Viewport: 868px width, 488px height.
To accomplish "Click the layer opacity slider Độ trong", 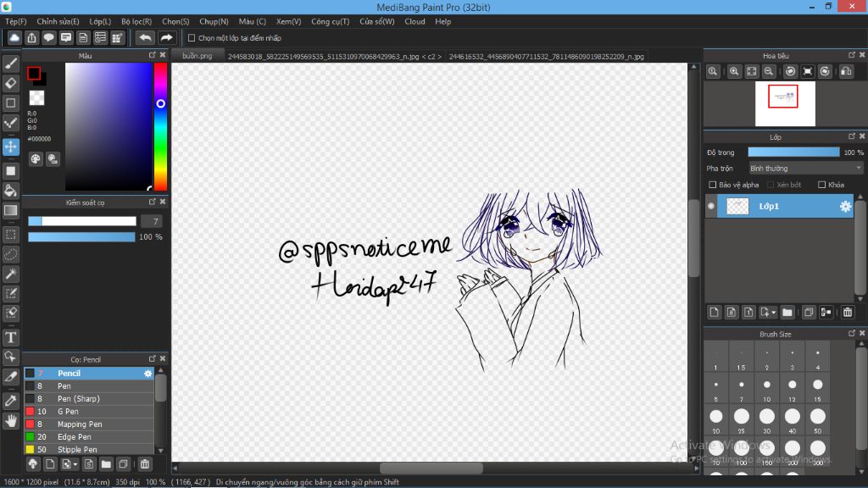I will [793, 152].
